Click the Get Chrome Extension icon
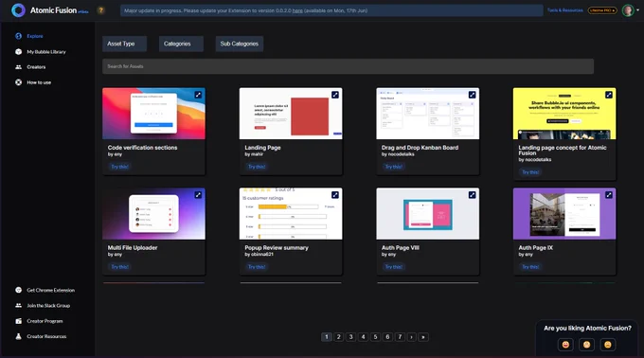Image resolution: width=644 pixels, height=358 pixels. tap(19, 290)
